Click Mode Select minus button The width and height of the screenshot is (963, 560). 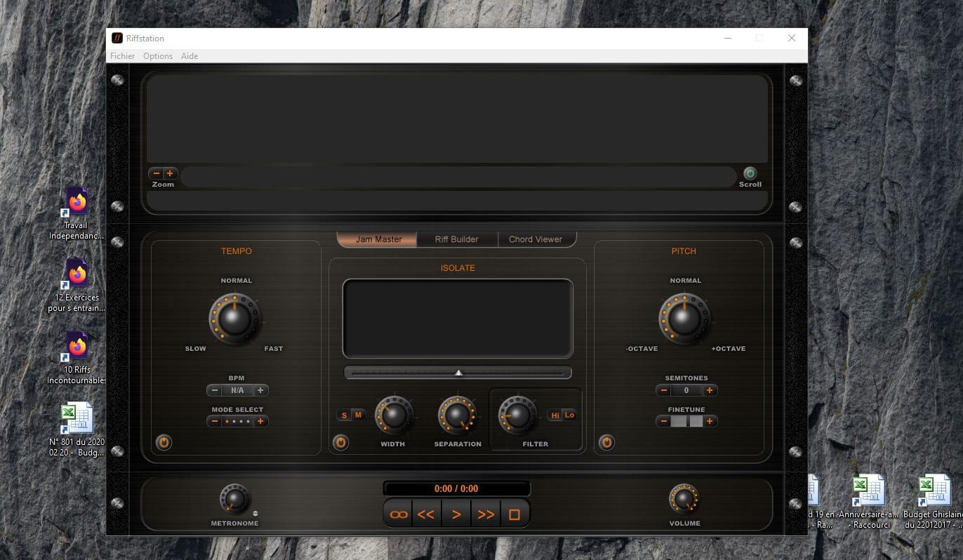pos(215,421)
